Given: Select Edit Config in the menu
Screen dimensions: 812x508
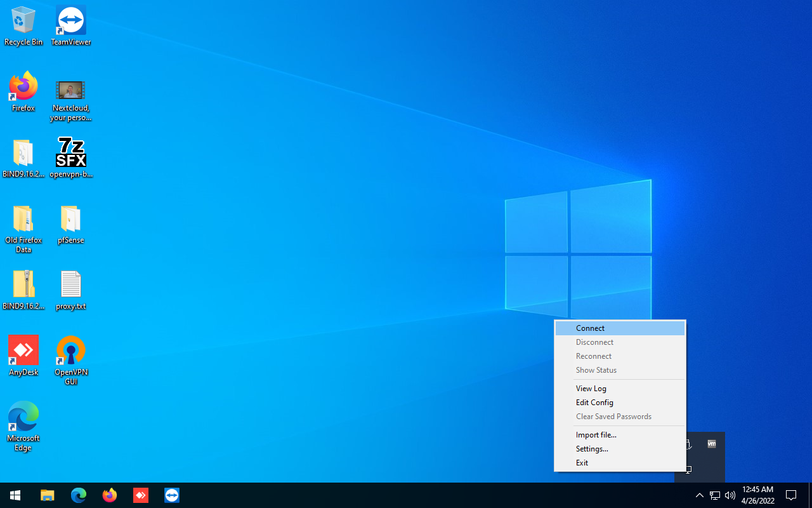Looking at the screenshot, I should [594, 403].
